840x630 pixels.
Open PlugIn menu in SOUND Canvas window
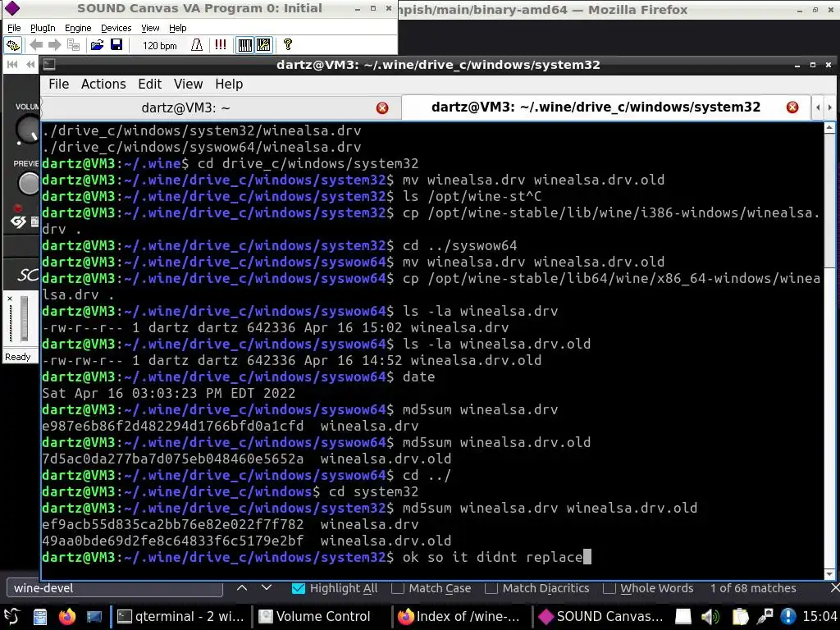(x=43, y=28)
